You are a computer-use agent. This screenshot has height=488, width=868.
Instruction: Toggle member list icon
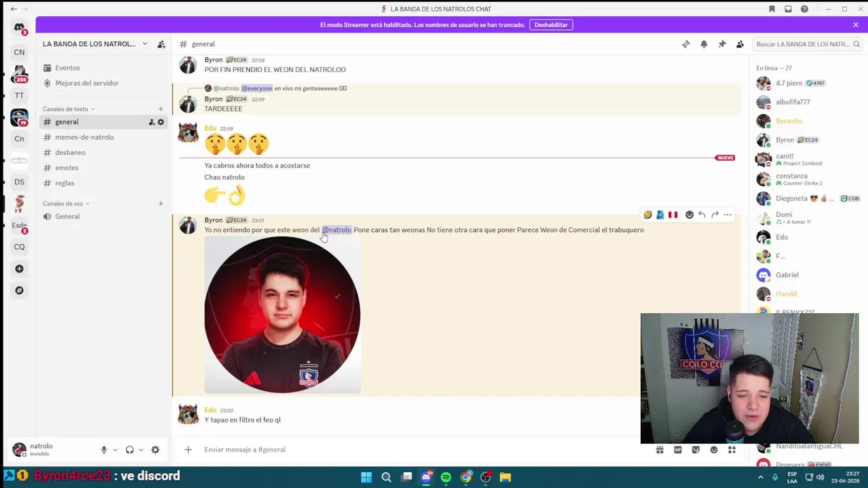coord(740,44)
